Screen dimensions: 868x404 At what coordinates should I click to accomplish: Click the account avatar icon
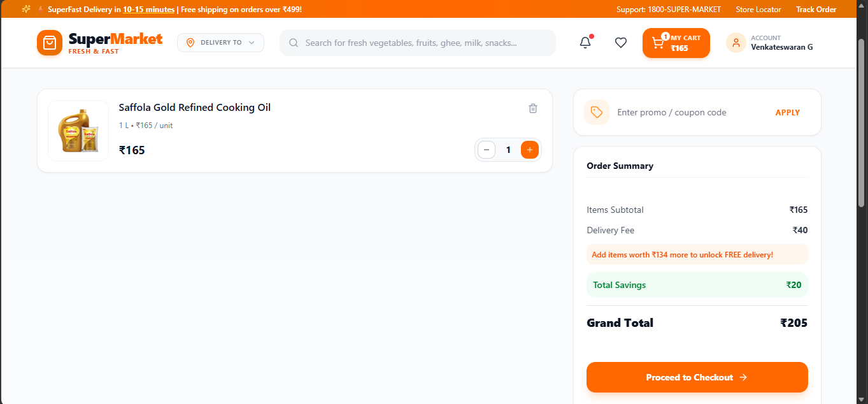point(736,43)
